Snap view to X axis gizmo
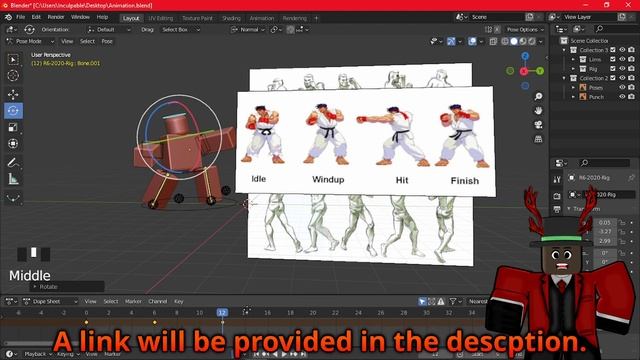 coord(524,71)
